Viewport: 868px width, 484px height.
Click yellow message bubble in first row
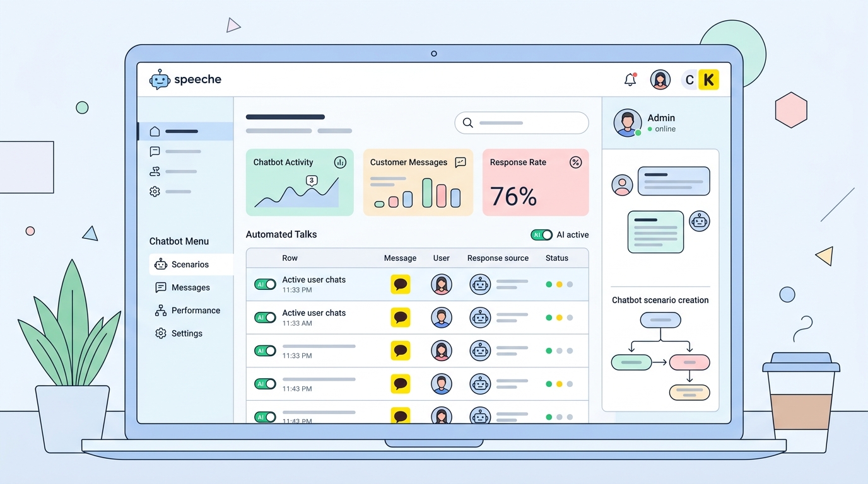[400, 284]
